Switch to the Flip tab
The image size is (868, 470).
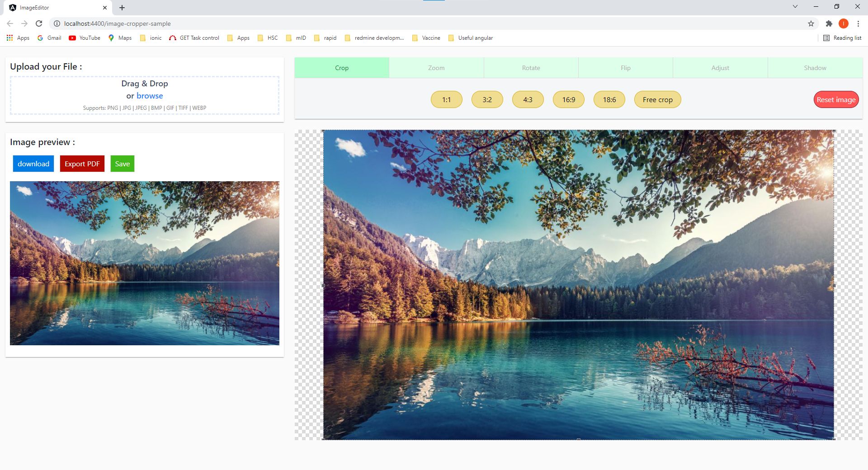626,68
